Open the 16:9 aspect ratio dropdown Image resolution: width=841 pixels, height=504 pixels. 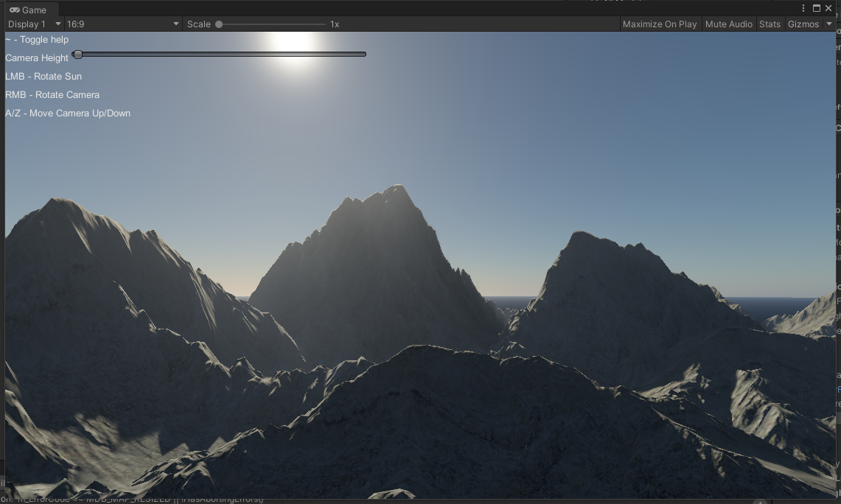(x=123, y=24)
